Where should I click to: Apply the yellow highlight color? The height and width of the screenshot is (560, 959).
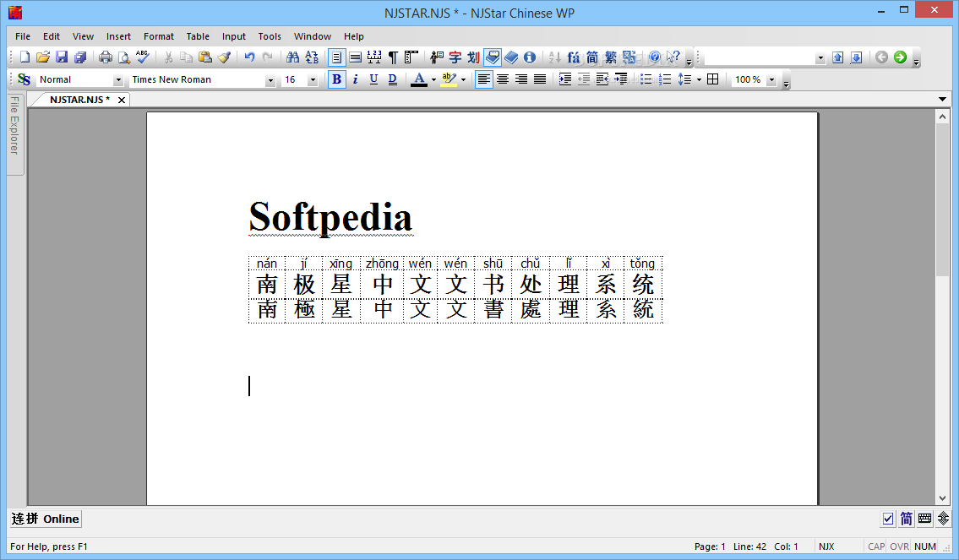[x=449, y=79]
